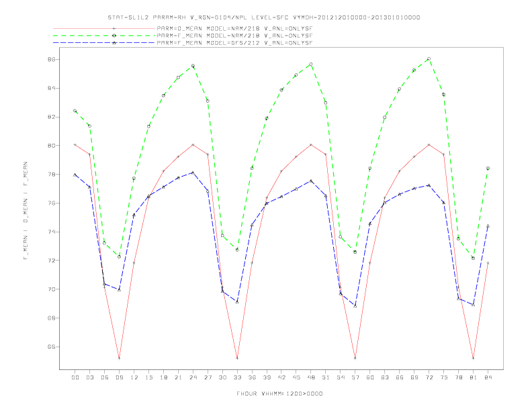Click x-axis tick label 72
Viewport: 532px width, 411px height.
[429, 377]
